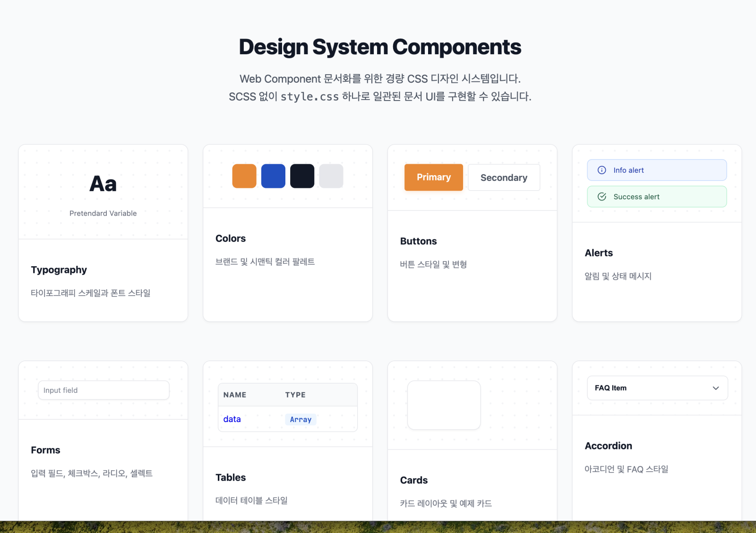The image size is (756, 533).
Task: Click into the Input field text box
Action: pos(103,390)
